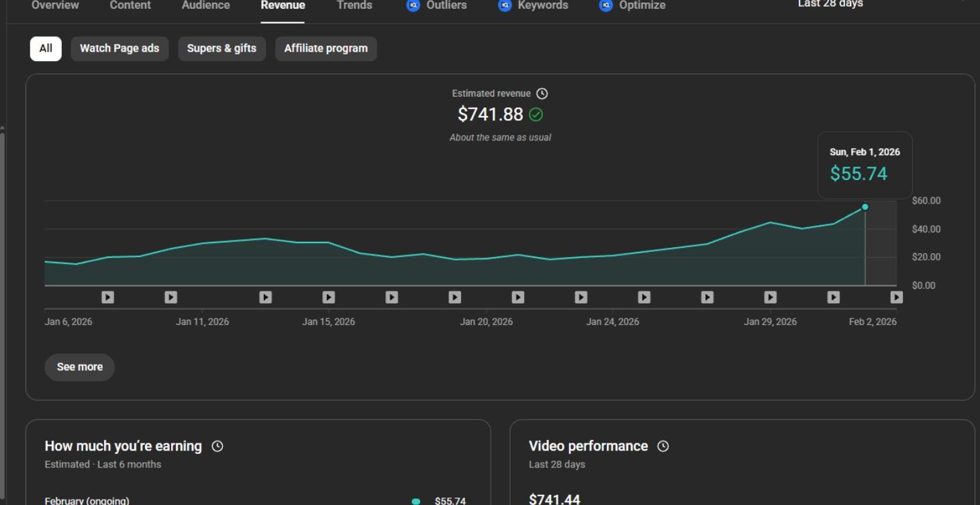
Task: Click the vertical scrollbar on the left edge
Action: click(3, 269)
